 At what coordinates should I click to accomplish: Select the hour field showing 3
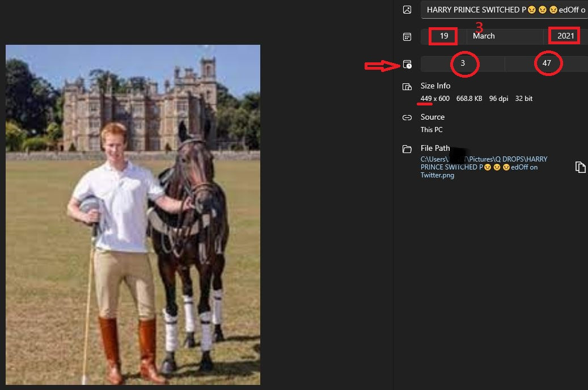[463, 63]
